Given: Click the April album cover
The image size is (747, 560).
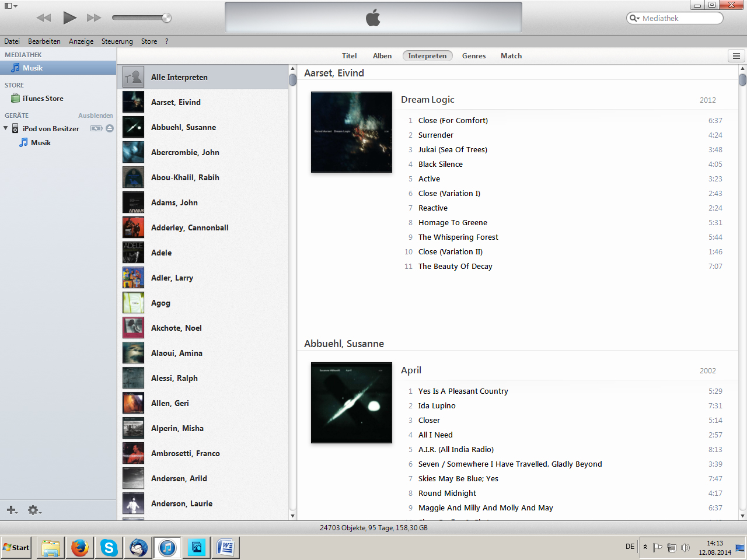Looking at the screenshot, I should pyautogui.click(x=351, y=402).
